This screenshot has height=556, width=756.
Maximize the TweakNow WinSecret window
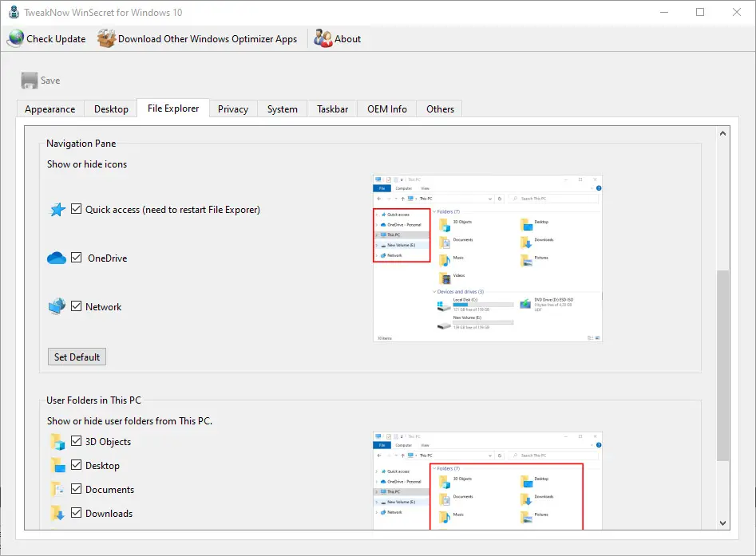click(x=700, y=12)
